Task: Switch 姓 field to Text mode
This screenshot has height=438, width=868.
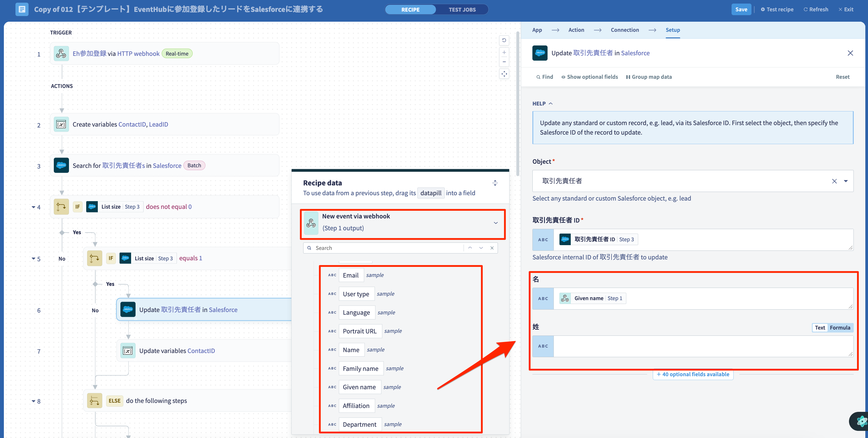Action: click(820, 327)
